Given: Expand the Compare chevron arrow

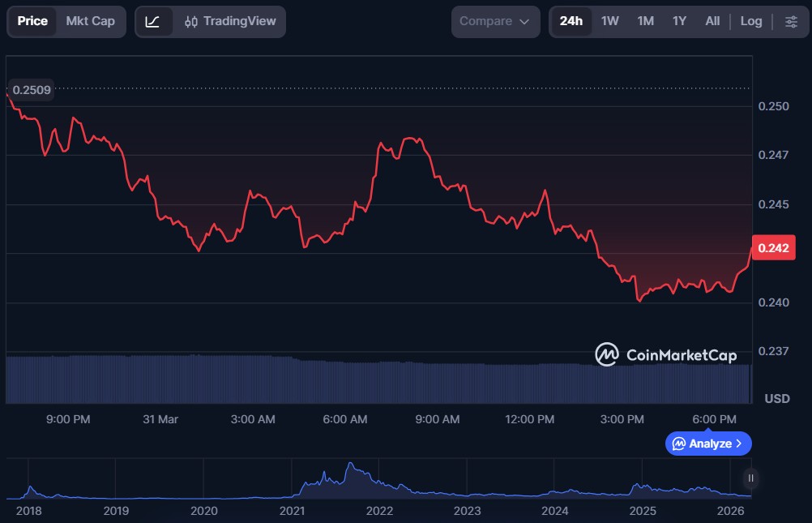Looking at the screenshot, I should coord(524,22).
